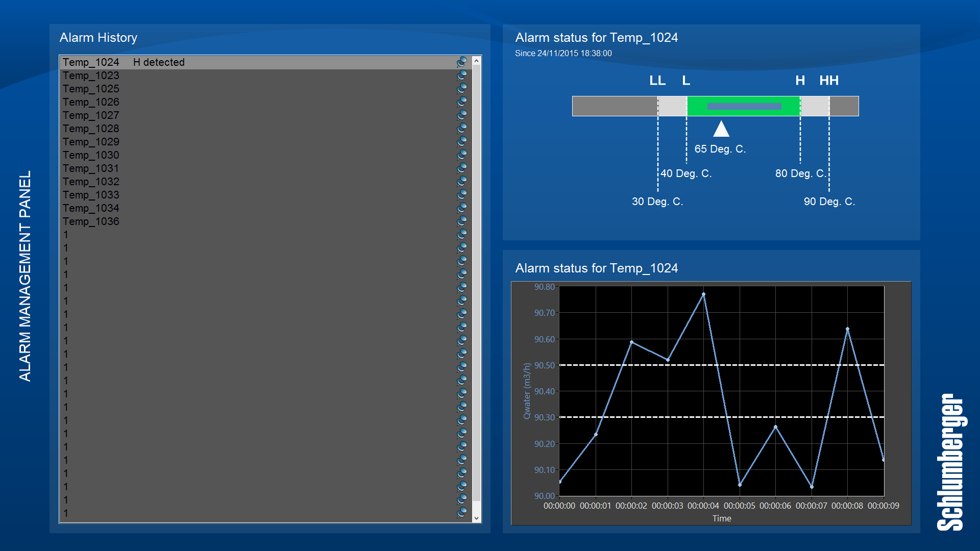The height and width of the screenshot is (551, 980).
Task: Click the white triangle value marker on the gauge
Action: pyautogui.click(x=721, y=129)
